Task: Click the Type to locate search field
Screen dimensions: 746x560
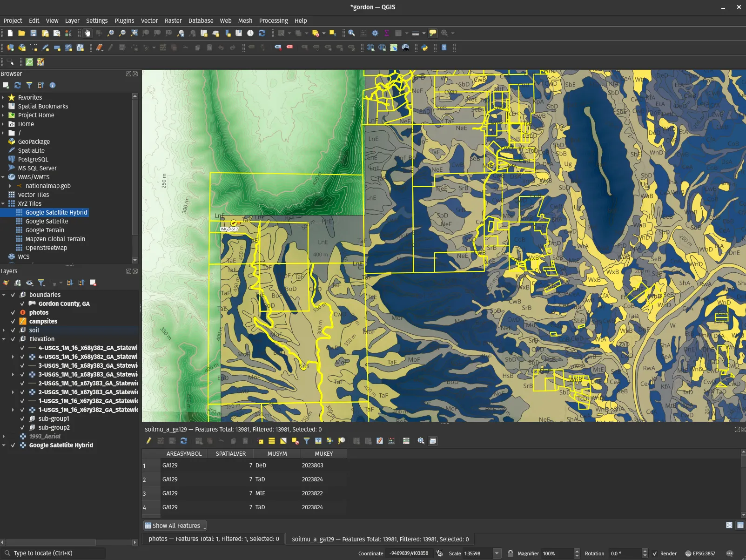Action: 56,553
